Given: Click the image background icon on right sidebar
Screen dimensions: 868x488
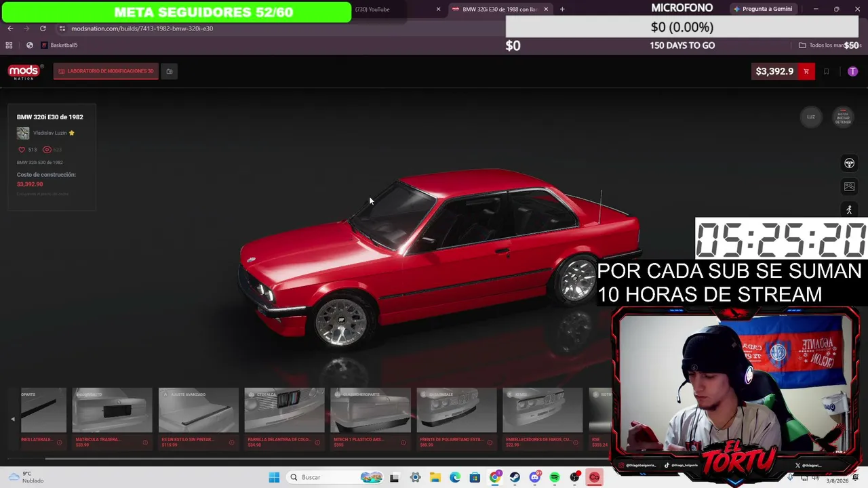Looking at the screenshot, I should coord(849,186).
